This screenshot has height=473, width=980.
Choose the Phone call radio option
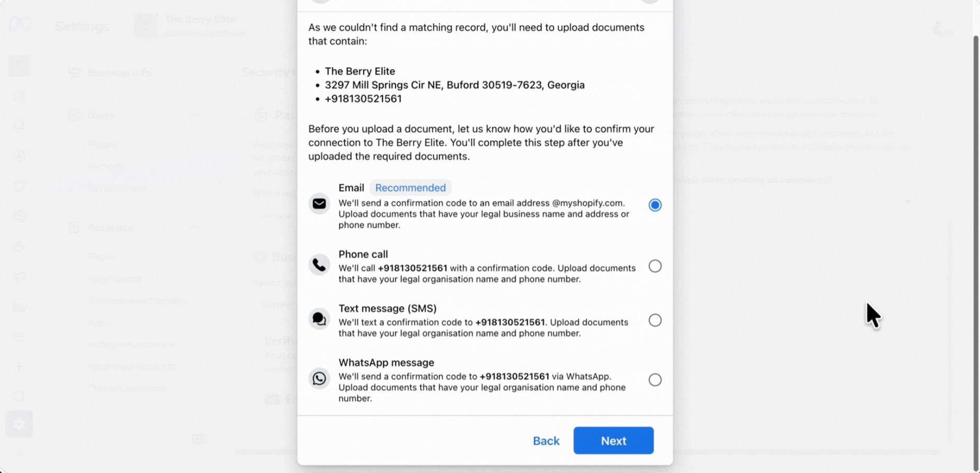(655, 266)
